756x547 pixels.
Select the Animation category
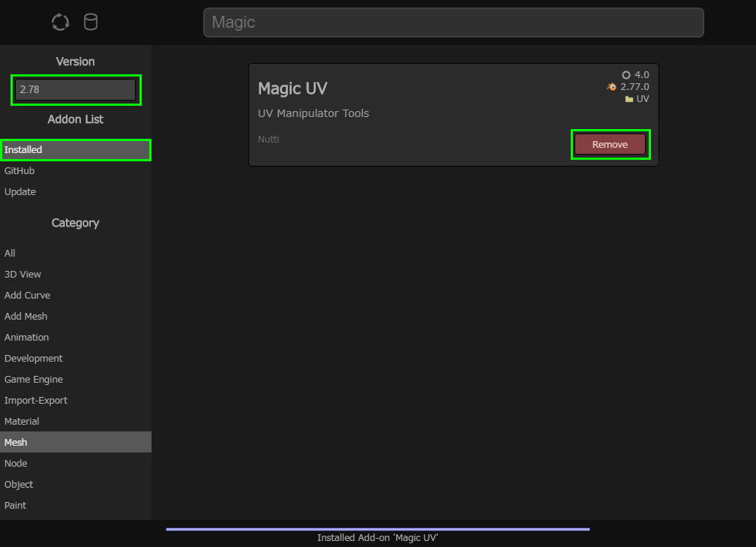[76, 338]
